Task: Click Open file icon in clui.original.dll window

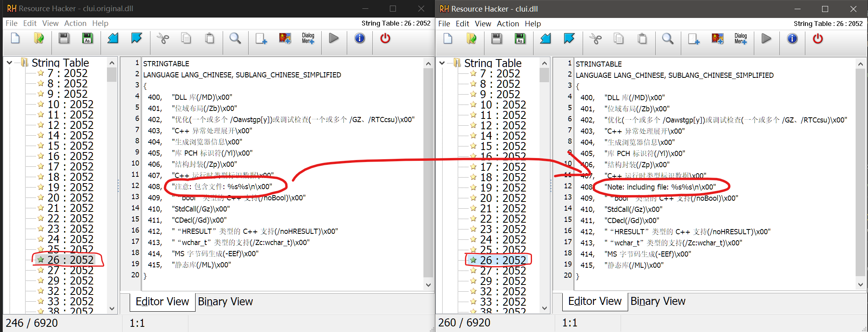Action: 39,39
